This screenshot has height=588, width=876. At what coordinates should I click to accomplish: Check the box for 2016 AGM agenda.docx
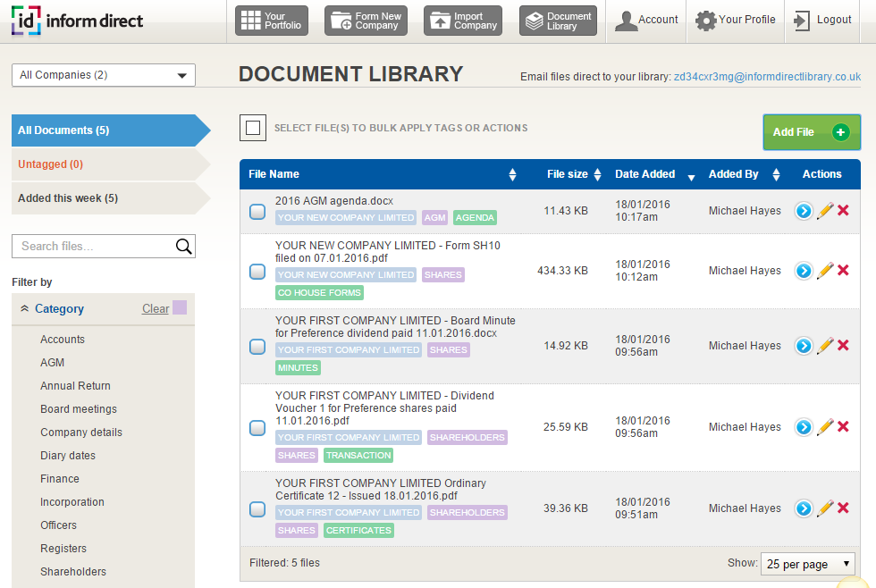click(x=257, y=212)
